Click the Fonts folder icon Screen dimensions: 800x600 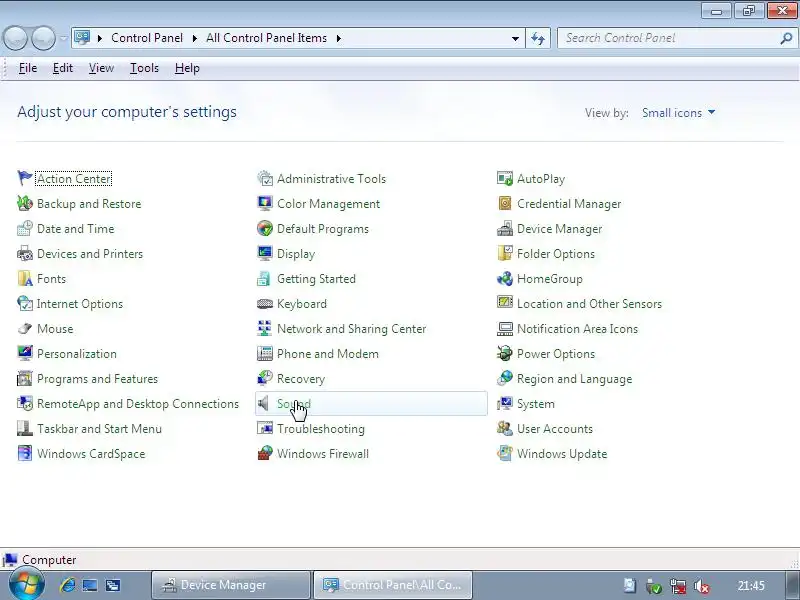coord(24,279)
